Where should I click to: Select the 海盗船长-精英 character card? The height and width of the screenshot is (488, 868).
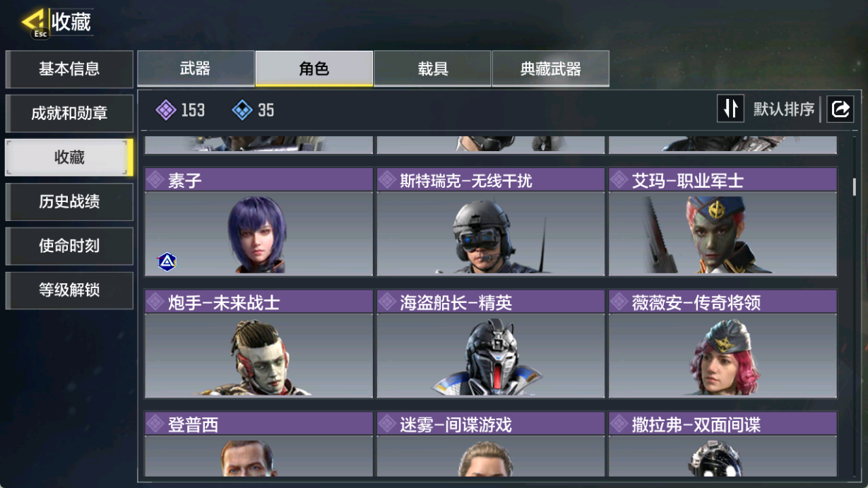tap(491, 344)
